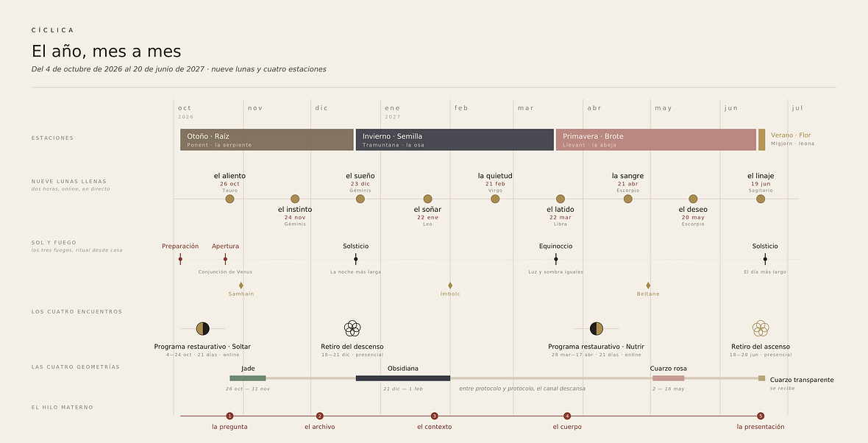Screen dimensions: 868x443
Task: Click the half-moon icon above Programa restaurativo · Nutrir
Action: [596, 328]
